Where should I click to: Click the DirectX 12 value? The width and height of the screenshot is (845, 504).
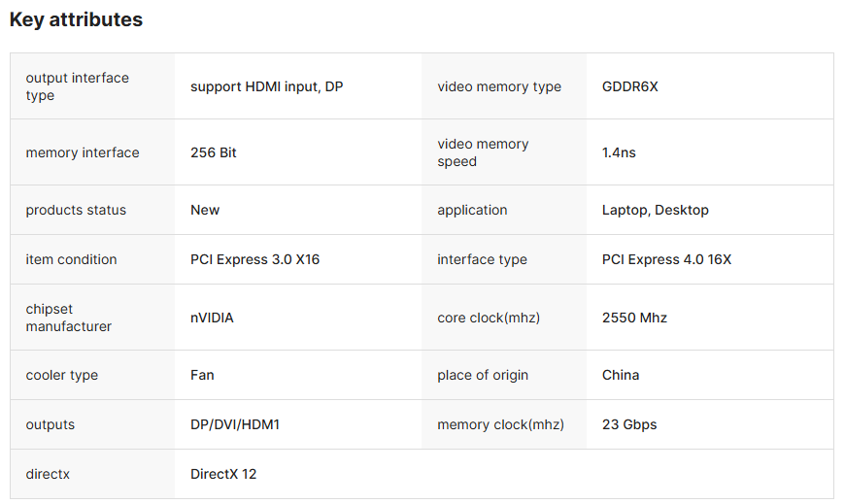(223, 474)
